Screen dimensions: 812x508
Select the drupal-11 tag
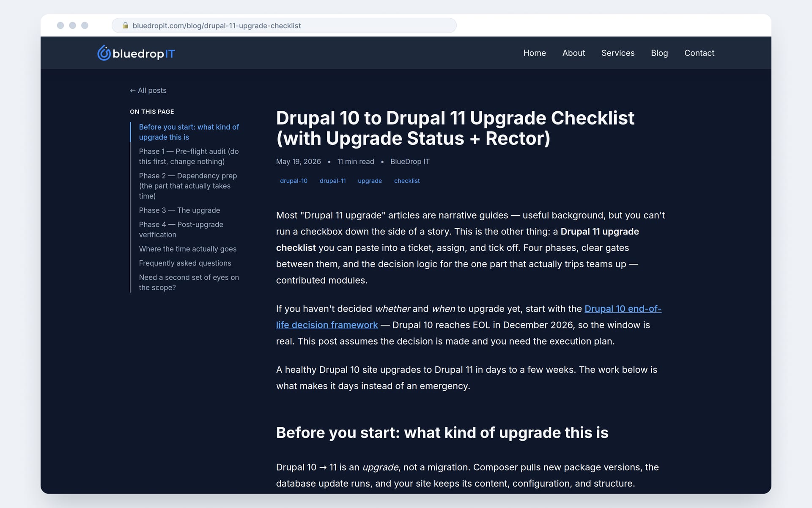[332, 181]
